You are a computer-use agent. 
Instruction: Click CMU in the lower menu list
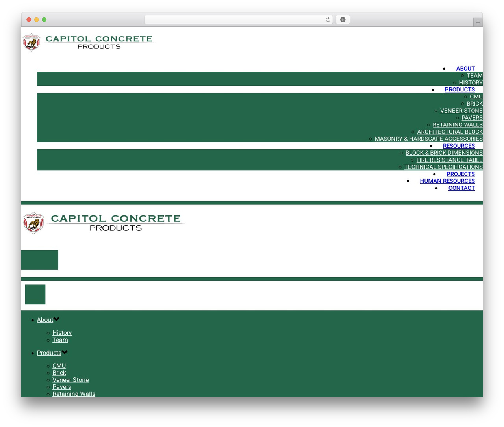click(59, 366)
